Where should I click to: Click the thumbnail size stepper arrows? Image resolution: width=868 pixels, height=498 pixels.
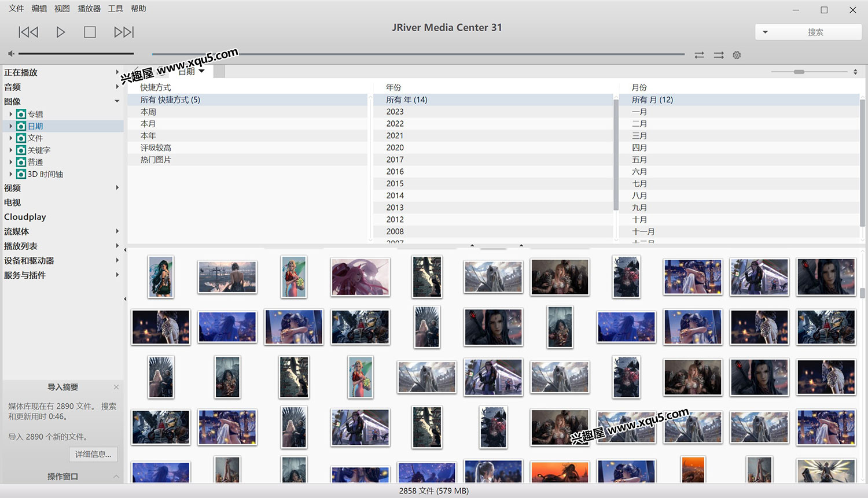pyautogui.click(x=855, y=72)
